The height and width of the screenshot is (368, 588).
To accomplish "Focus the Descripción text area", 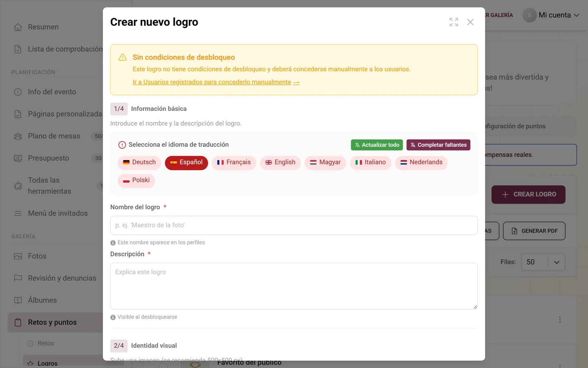I will point(294,286).
